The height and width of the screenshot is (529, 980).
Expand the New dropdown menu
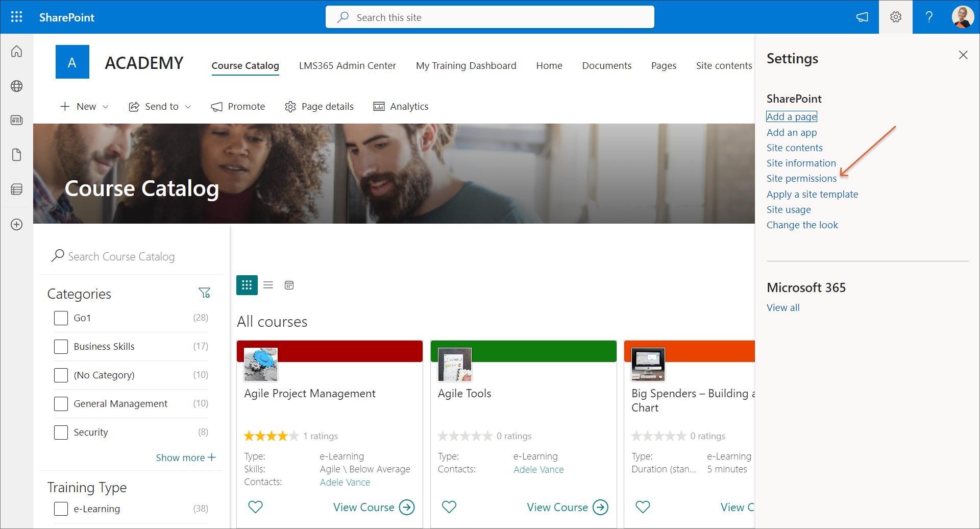click(85, 106)
